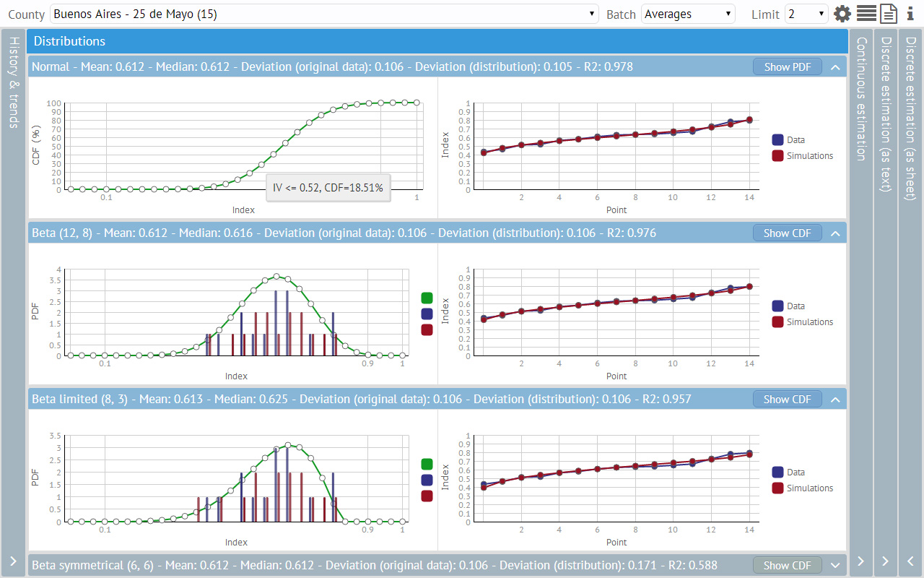Open the list menu icon
924x578 pixels.
tap(866, 14)
